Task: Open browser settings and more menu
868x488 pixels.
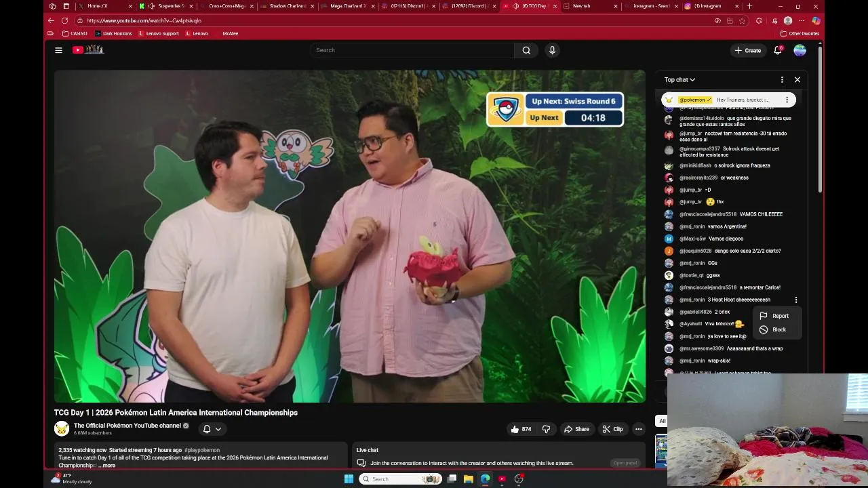Action: [x=802, y=20]
